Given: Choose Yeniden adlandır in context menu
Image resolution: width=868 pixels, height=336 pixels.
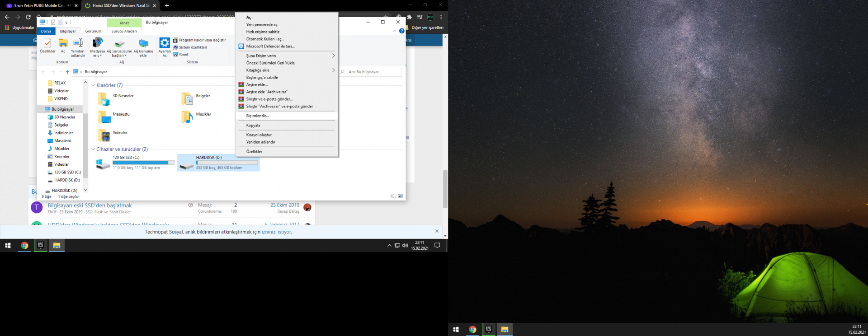Looking at the screenshot, I should [287, 142].
